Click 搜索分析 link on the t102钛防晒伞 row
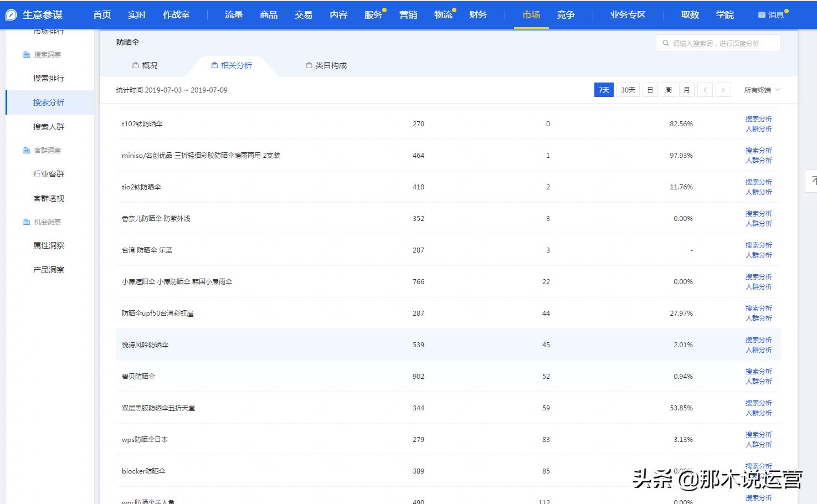The height and width of the screenshot is (504, 817). tap(759, 119)
